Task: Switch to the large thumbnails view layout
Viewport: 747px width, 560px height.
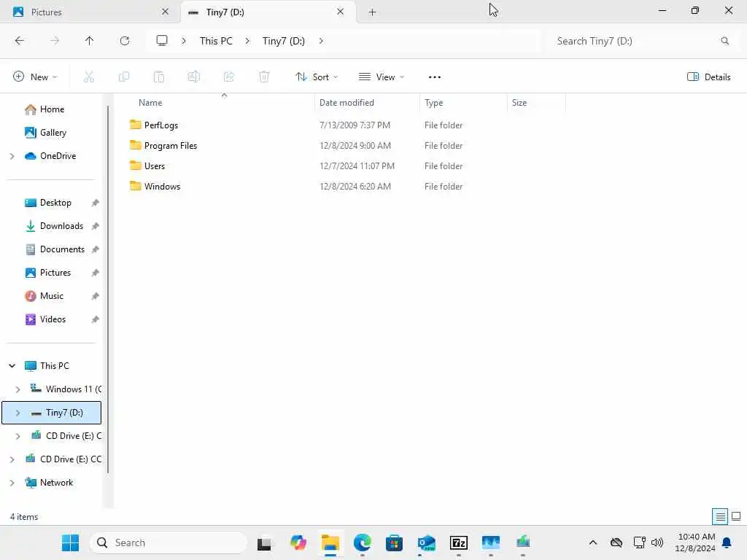Action: click(x=736, y=516)
